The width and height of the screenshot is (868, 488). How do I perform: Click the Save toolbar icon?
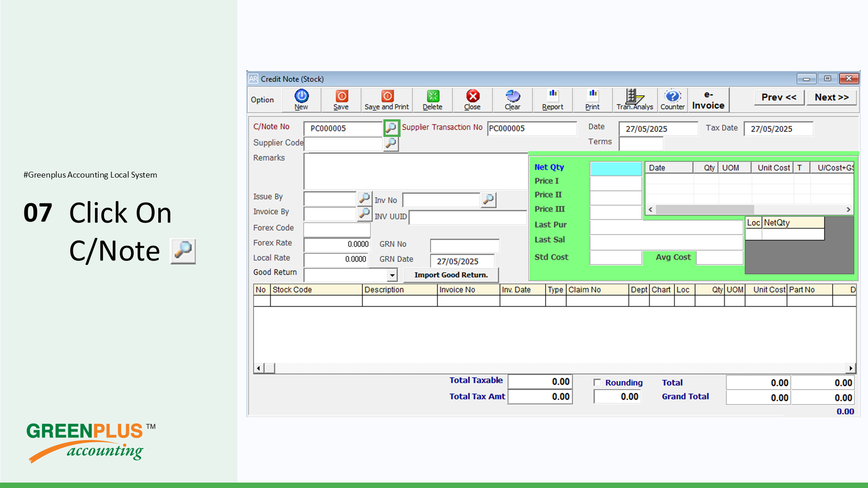click(341, 99)
